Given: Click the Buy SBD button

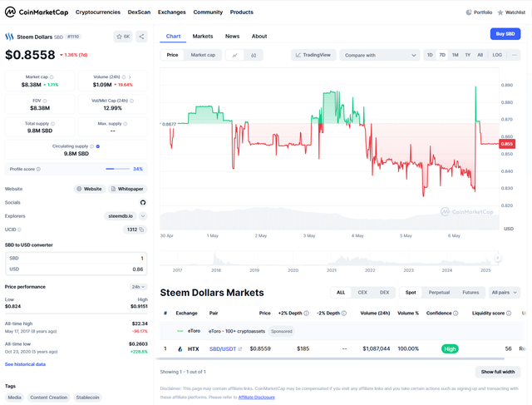Looking at the screenshot, I should pos(505,34).
